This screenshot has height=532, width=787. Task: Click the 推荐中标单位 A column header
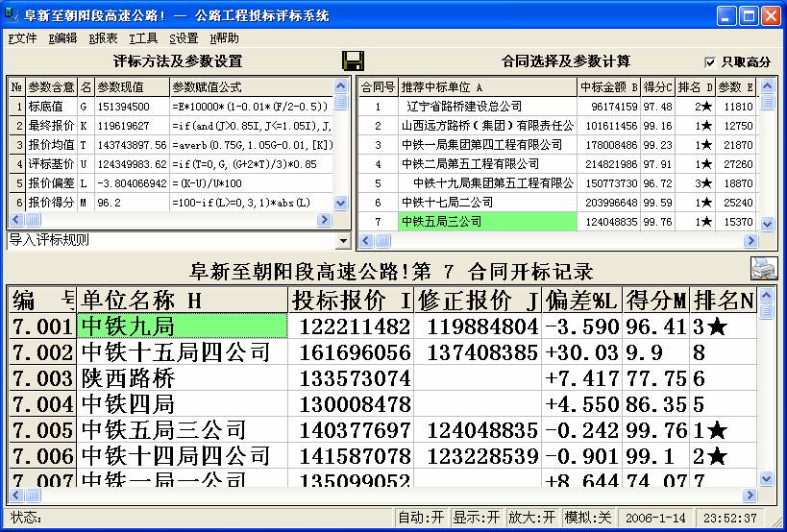tap(488, 87)
